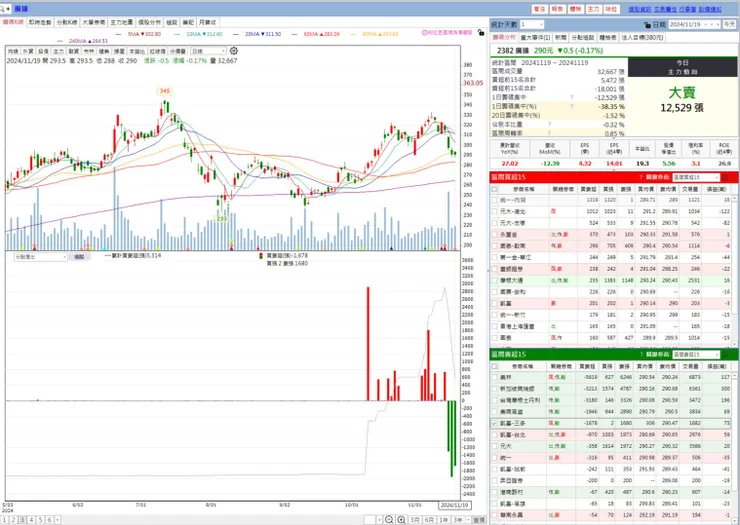Screen dimensions: 740x525
Task: Toggle lock icon beside 日期 field
Action: pyautogui.click(x=648, y=25)
